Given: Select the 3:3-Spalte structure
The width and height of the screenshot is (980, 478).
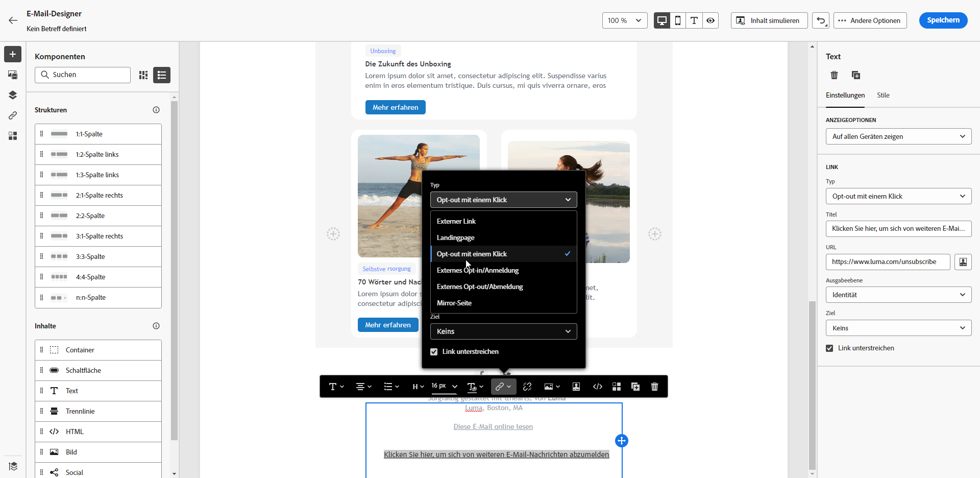Looking at the screenshot, I should (98, 256).
